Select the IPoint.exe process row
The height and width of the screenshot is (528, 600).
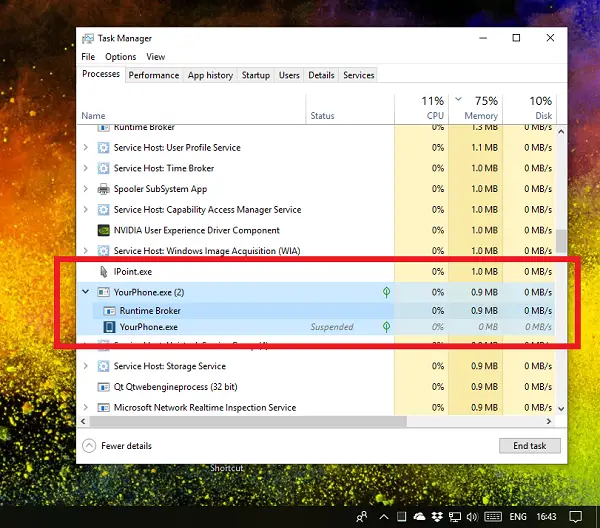[x=316, y=272]
